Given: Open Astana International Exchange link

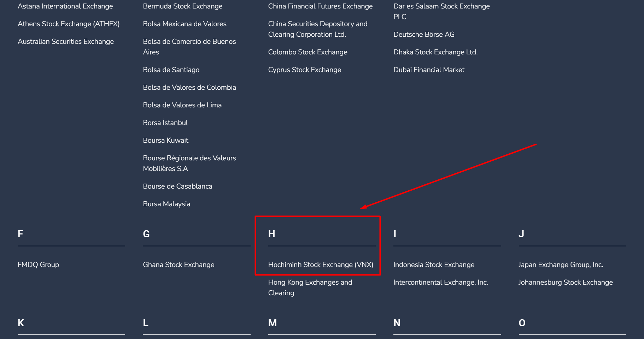Looking at the screenshot, I should (x=65, y=6).
